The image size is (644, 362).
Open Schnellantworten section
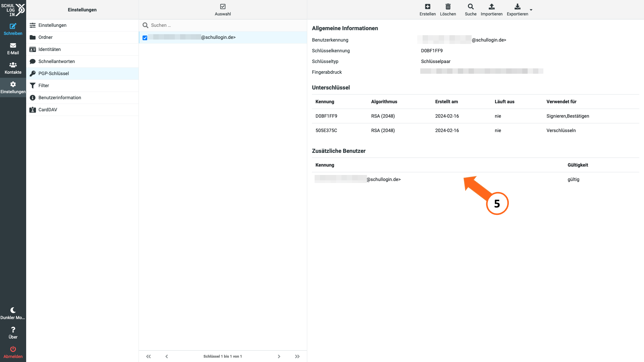tap(83, 61)
